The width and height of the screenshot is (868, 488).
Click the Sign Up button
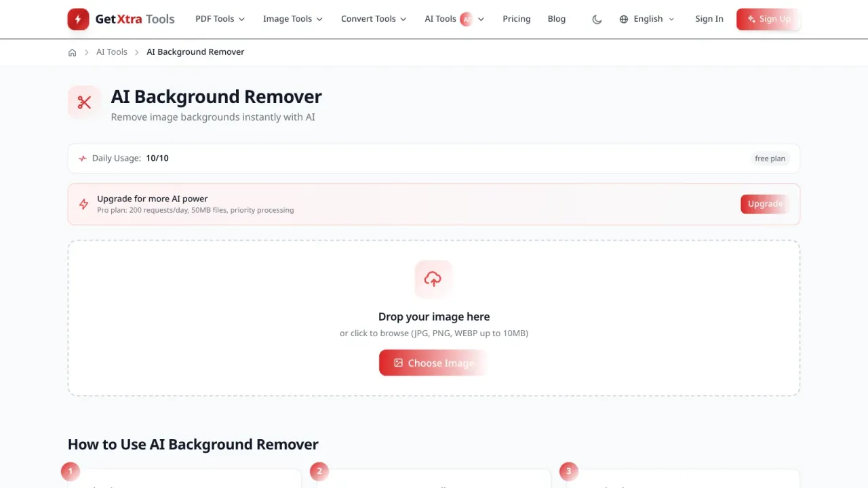click(x=768, y=19)
